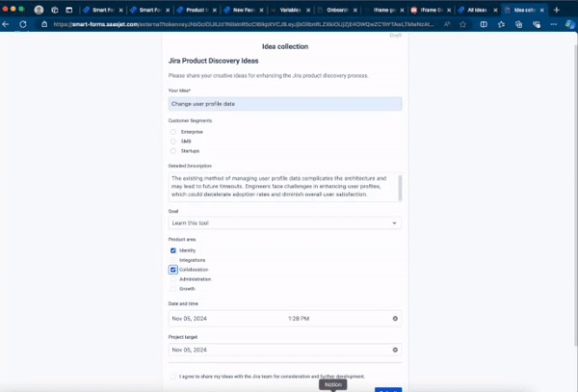Click the 1:28 PM time value
The height and width of the screenshot is (392, 578).
pyautogui.click(x=299, y=318)
